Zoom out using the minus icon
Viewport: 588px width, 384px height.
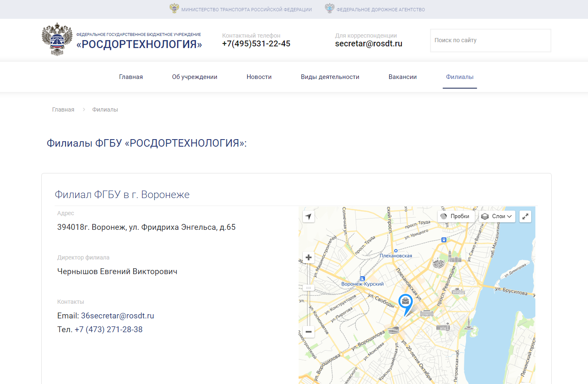308,331
